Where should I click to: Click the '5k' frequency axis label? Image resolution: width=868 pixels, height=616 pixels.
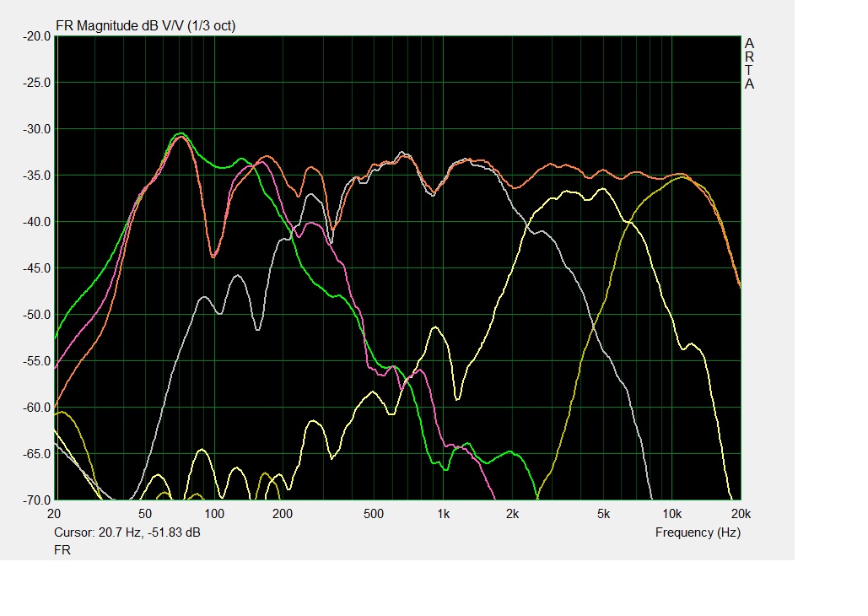pyautogui.click(x=603, y=514)
